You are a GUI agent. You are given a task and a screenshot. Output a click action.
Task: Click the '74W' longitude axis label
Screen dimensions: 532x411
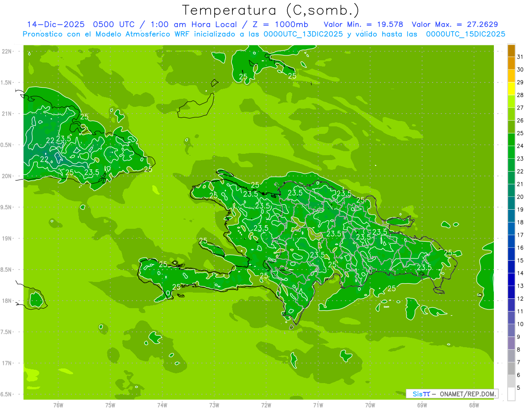click(162, 405)
